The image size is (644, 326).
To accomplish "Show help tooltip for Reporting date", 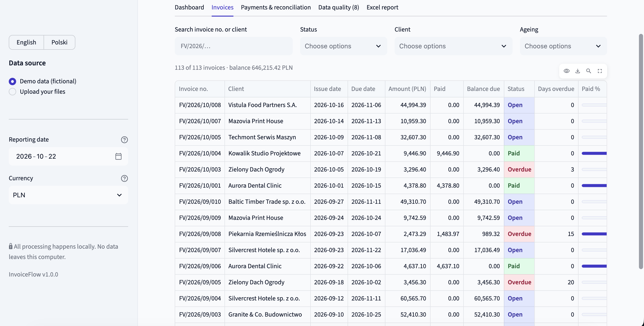I will [124, 140].
